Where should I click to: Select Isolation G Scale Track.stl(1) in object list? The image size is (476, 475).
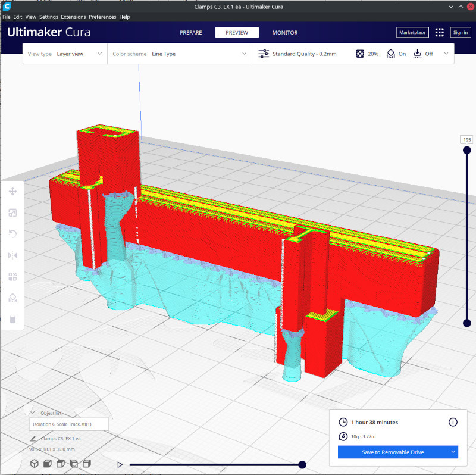(69, 424)
